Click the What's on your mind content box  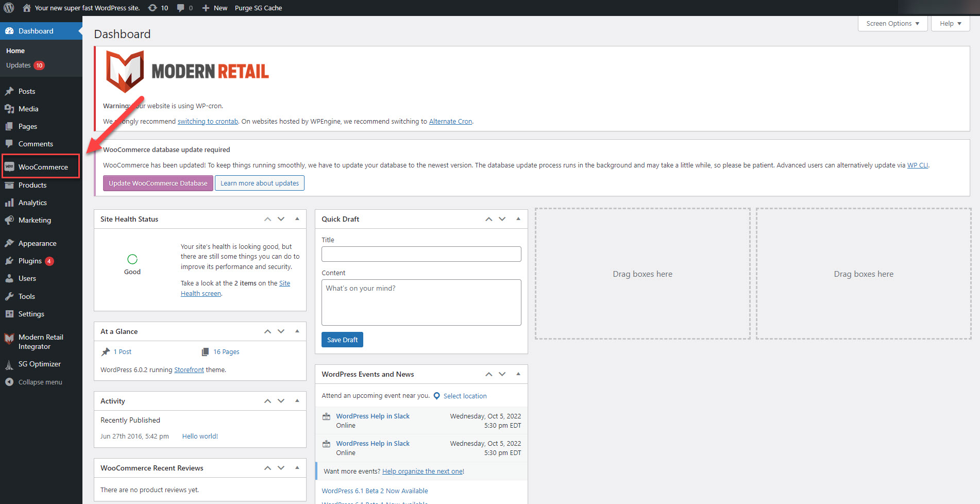point(421,303)
